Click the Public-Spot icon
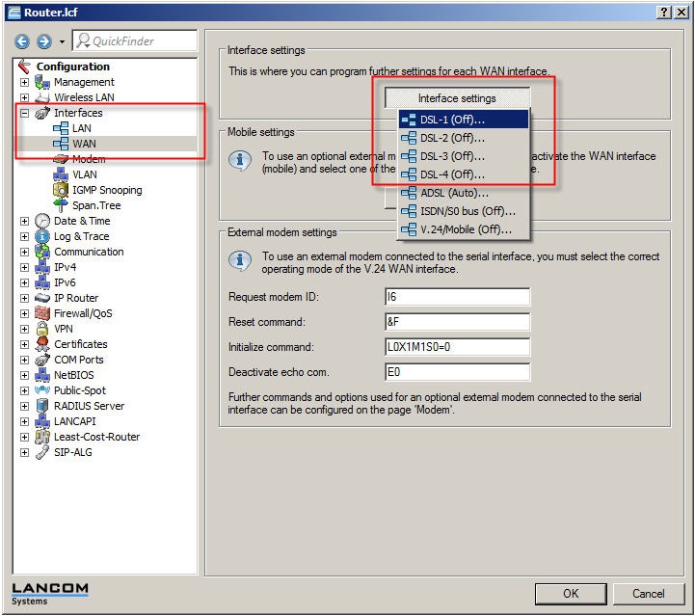 [x=42, y=390]
